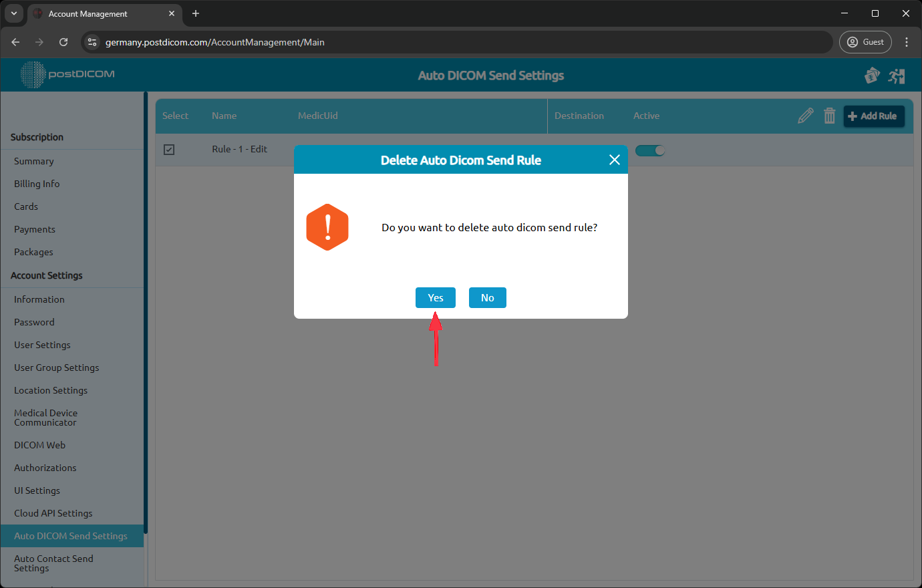Open the studies archive icon in the top bar
The width and height of the screenshot is (922, 588).
click(x=873, y=76)
